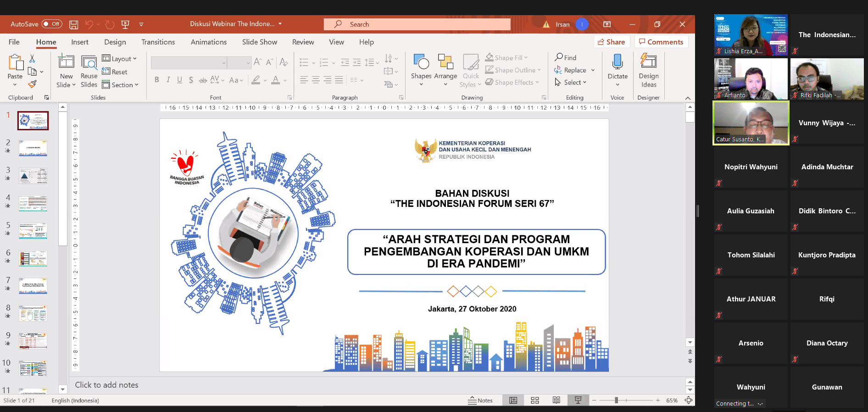The image size is (868, 412).
Task: Click the Cut scissors icon
Action: tap(32, 59)
